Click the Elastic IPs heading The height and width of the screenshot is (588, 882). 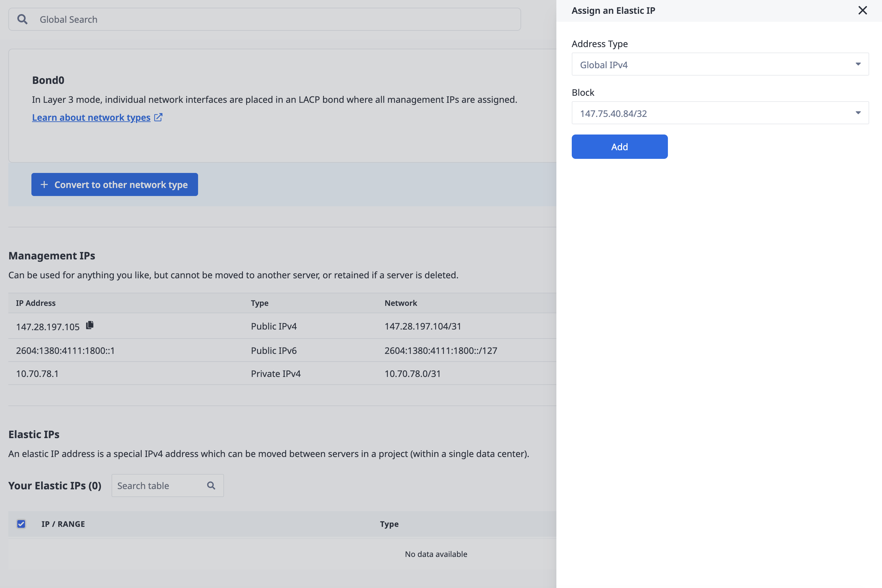[34, 434]
